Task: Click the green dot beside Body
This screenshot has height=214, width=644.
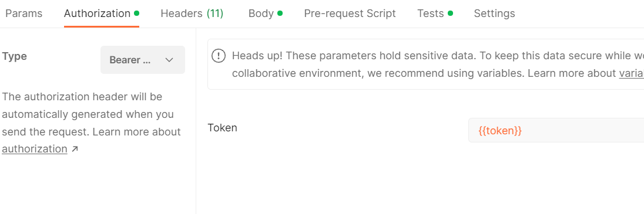Action: coord(280,13)
